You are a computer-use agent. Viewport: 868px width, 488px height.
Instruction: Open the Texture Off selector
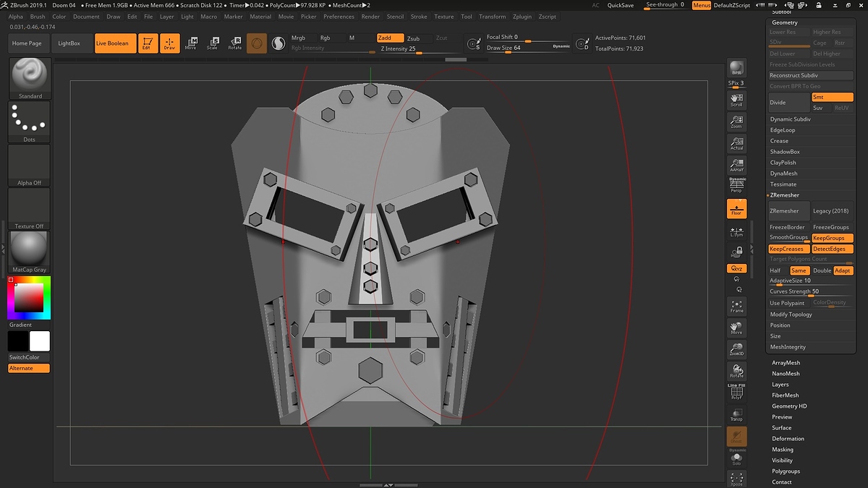pyautogui.click(x=30, y=208)
